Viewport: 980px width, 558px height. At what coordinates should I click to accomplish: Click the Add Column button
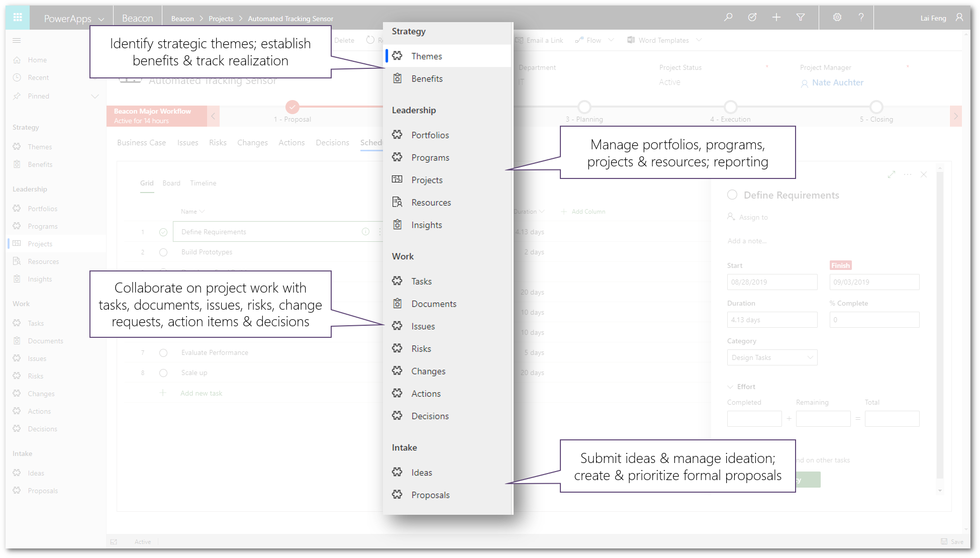pos(583,212)
